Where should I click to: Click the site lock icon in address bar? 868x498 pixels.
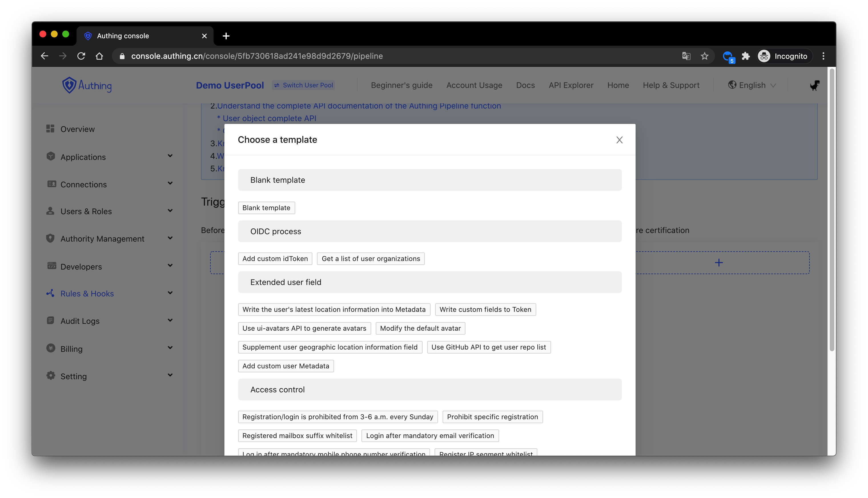[122, 56]
